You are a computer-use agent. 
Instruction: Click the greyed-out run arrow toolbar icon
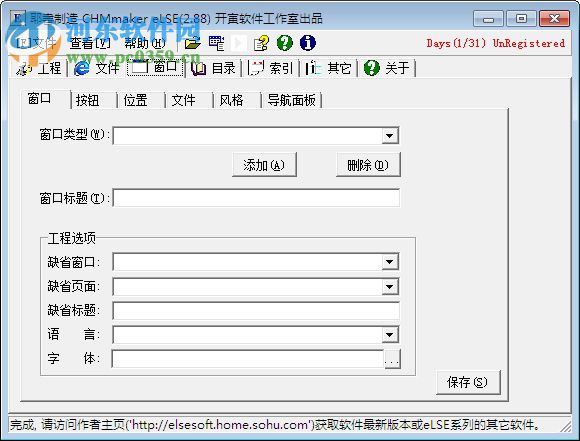point(239,43)
